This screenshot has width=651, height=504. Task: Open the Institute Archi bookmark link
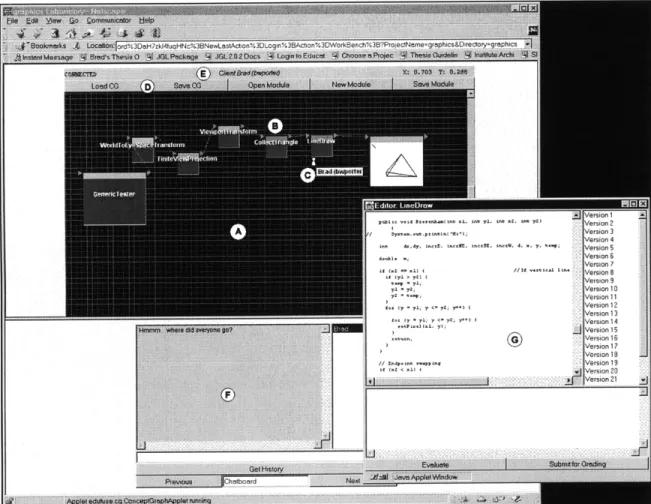(490, 55)
